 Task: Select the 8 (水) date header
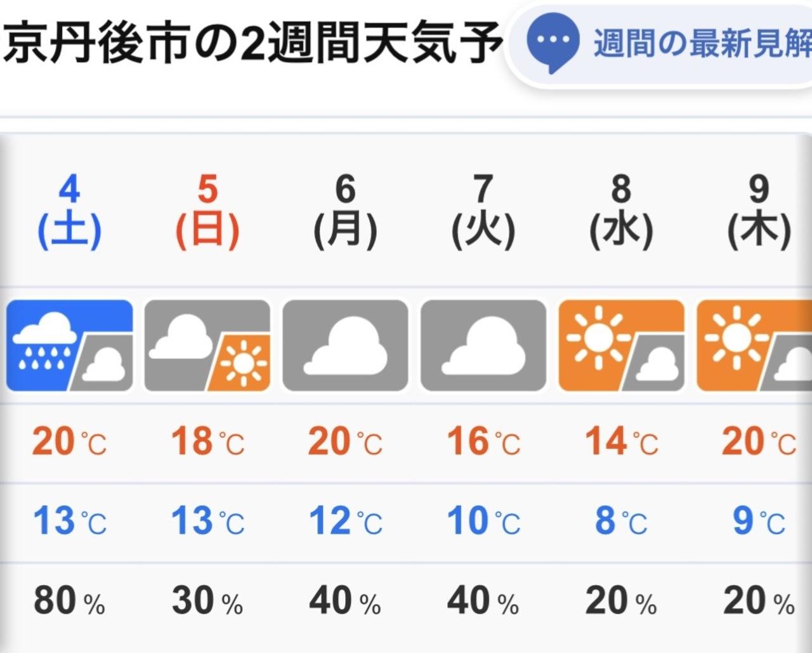(x=621, y=212)
